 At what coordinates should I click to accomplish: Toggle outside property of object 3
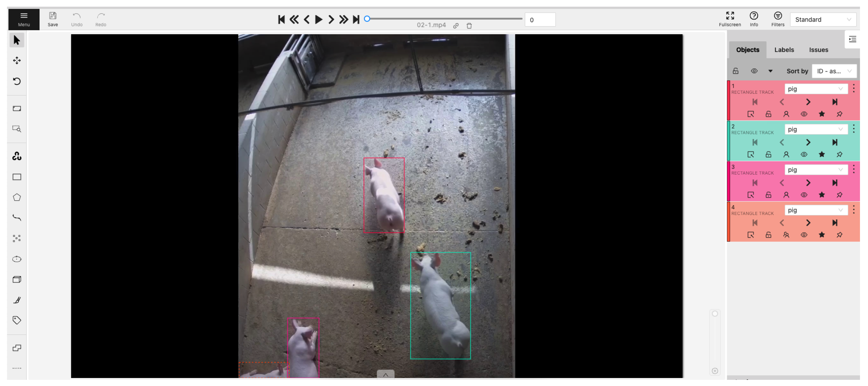[750, 195]
